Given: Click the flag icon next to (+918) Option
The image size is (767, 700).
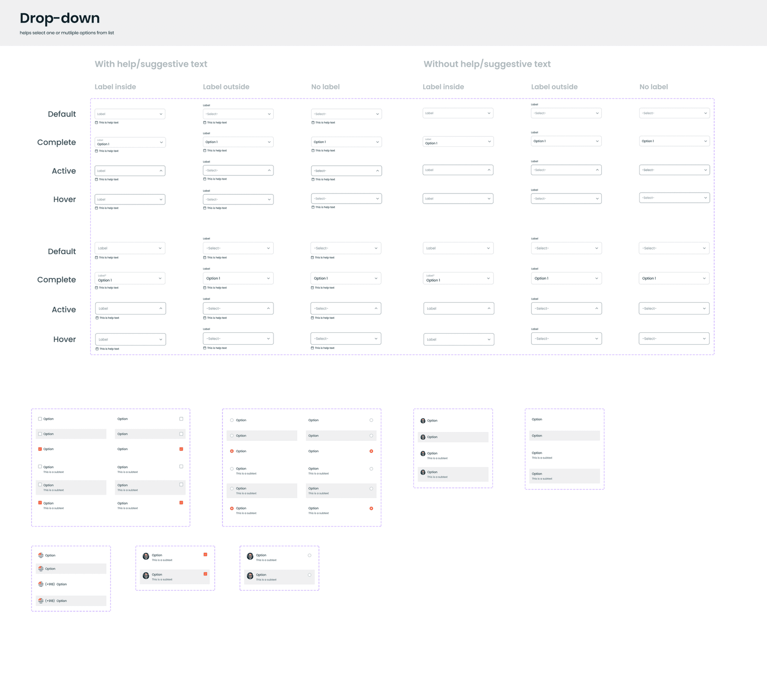Looking at the screenshot, I should [41, 584].
